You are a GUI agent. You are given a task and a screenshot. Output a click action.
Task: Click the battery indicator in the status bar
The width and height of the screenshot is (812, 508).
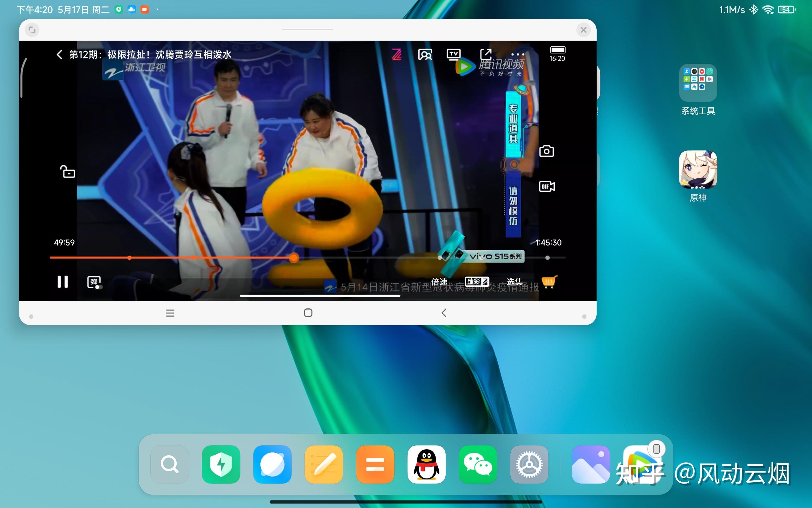[787, 10]
